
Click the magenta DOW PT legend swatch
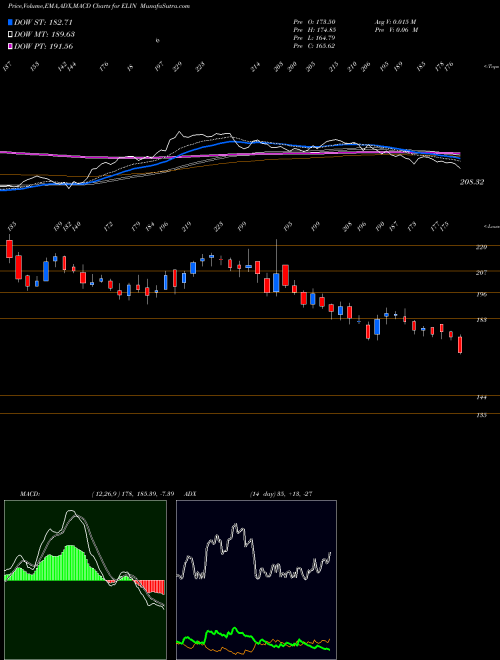pyautogui.click(x=10, y=46)
